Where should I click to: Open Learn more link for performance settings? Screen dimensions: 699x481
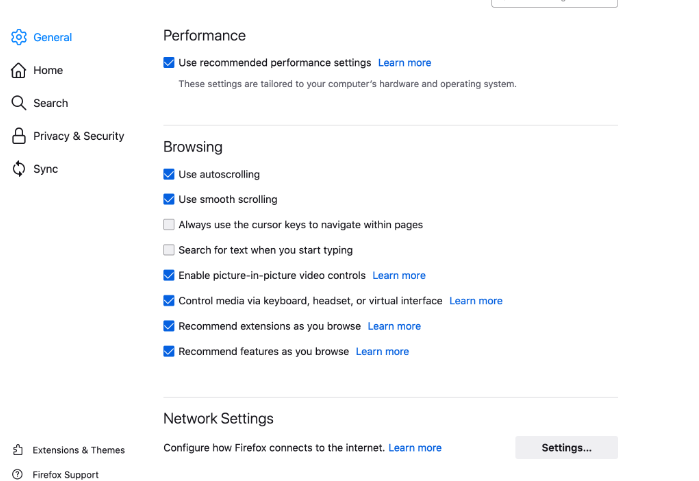tap(404, 63)
